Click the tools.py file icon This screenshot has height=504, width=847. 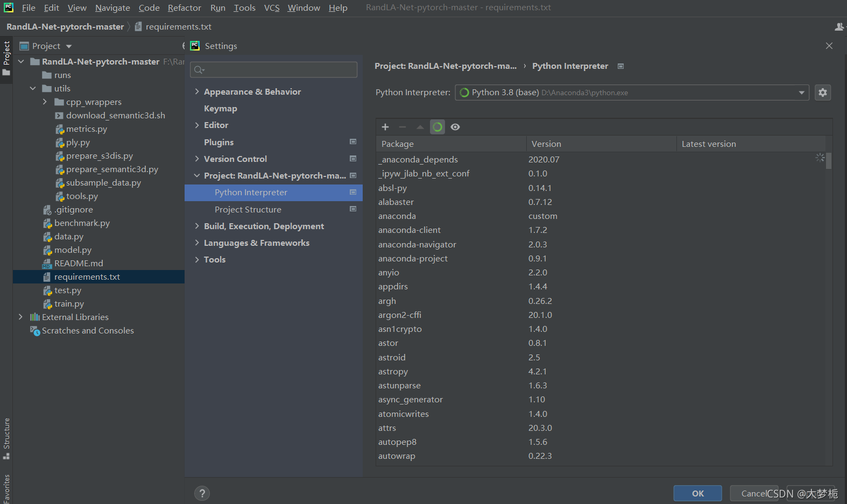pyautogui.click(x=60, y=196)
